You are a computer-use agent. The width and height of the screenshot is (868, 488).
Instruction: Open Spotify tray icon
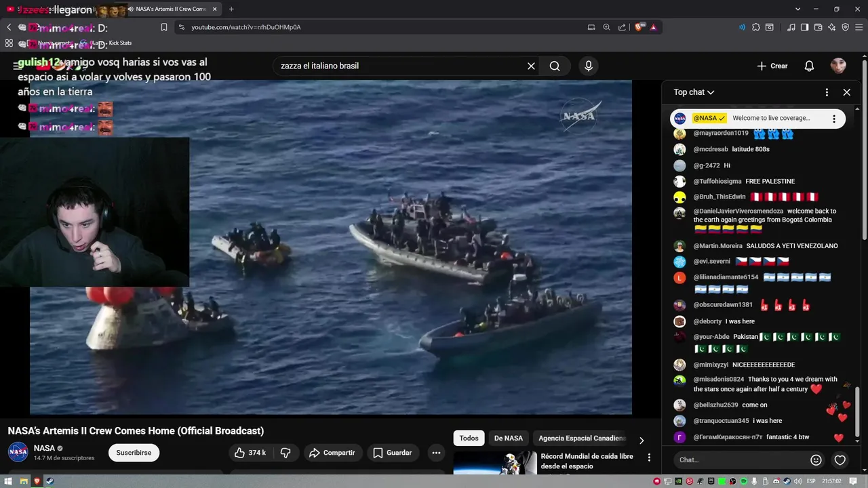[x=744, y=481]
